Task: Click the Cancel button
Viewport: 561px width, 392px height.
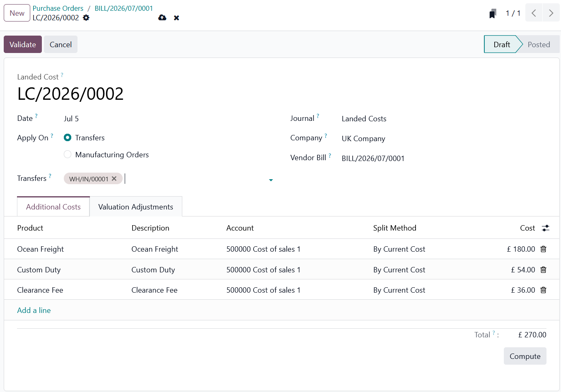Action: click(x=60, y=44)
